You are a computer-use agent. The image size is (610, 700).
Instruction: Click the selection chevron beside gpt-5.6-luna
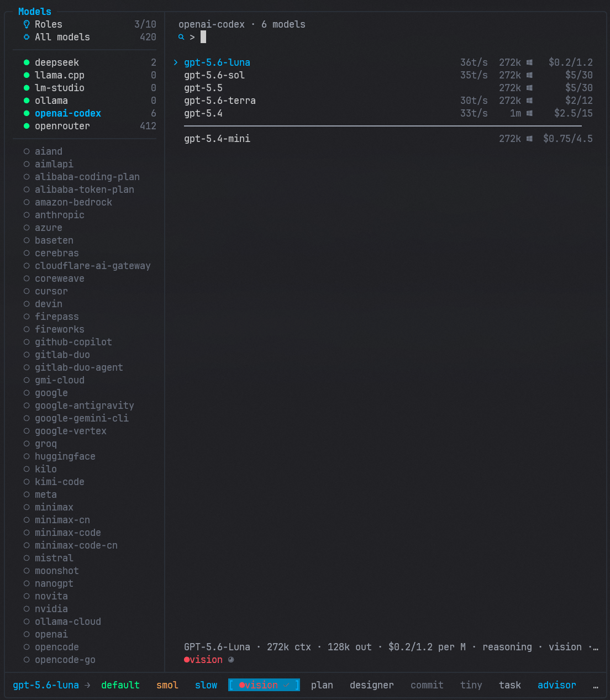[x=176, y=62]
